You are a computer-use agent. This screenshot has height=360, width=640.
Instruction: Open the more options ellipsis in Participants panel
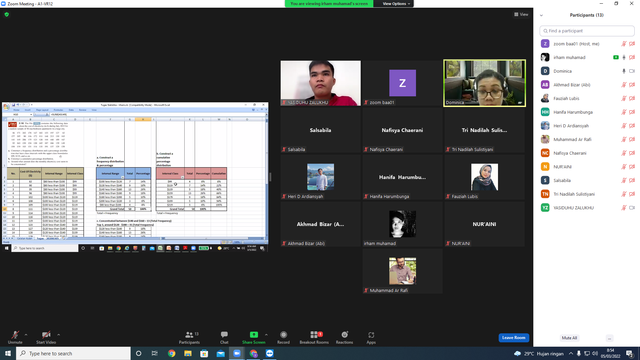point(609,338)
